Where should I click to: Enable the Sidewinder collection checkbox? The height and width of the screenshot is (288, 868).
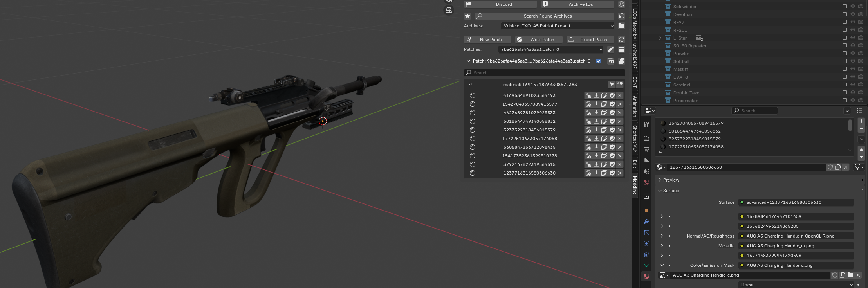pyautogui.click(x=845, y=7)
